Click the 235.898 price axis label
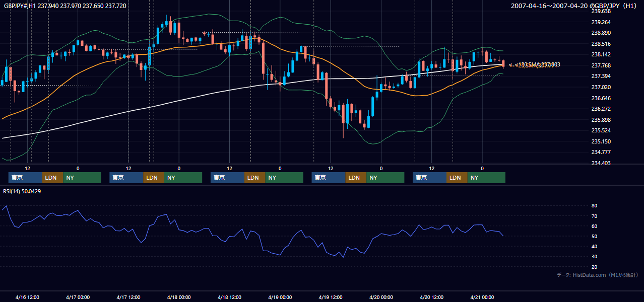Image resolution: width=644 pixels, height=302 pixels. [601, 120]
